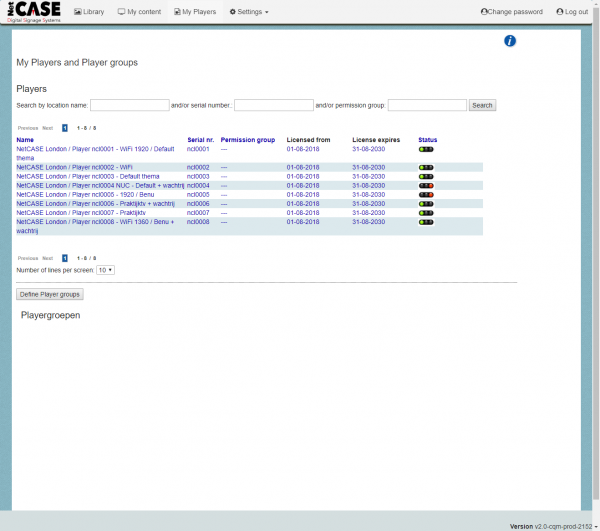Open player ncl0007 - Praktijktv
Viewport: 600px width, 531px height.
pos(81,213)
